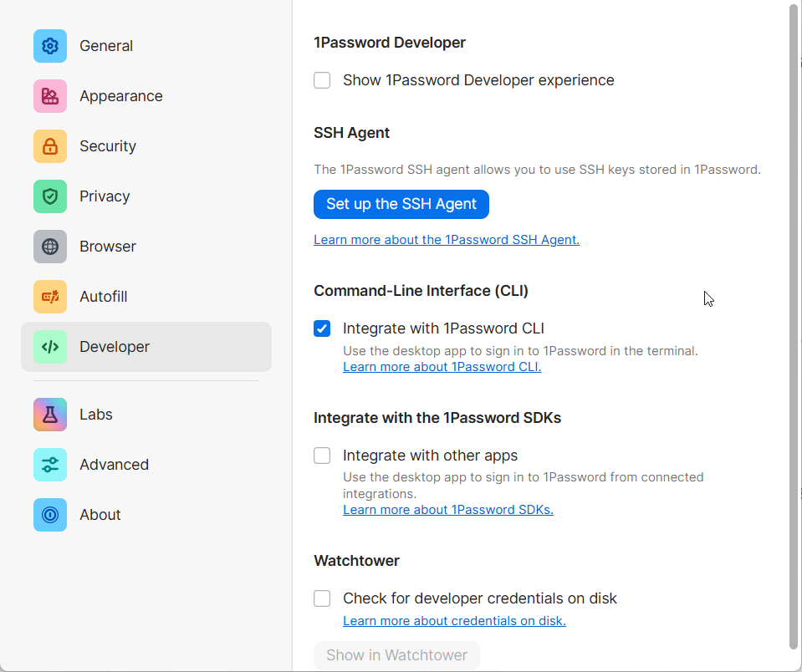802x672 pixels.
Task: Switch to Appearance settings
Action: pyautogui.click(x=146, y=96)
